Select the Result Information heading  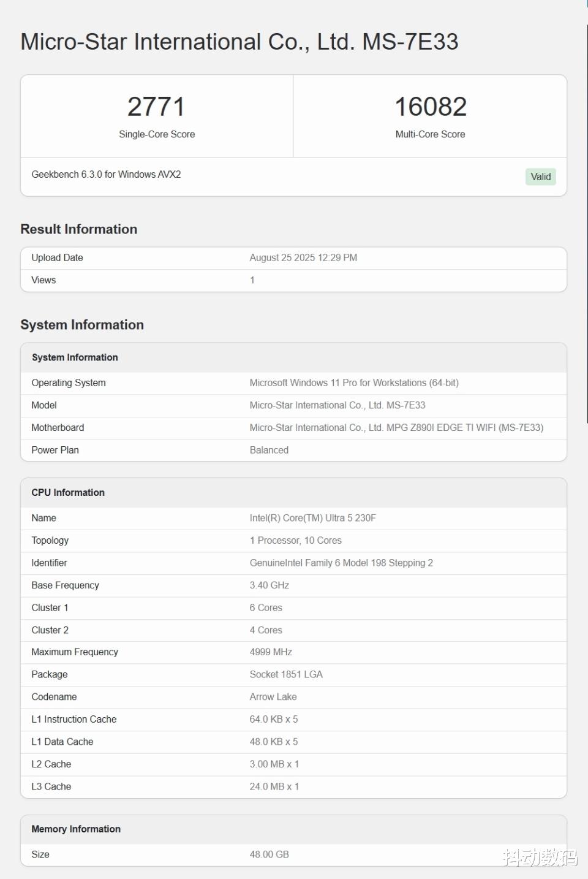(79, 229)
